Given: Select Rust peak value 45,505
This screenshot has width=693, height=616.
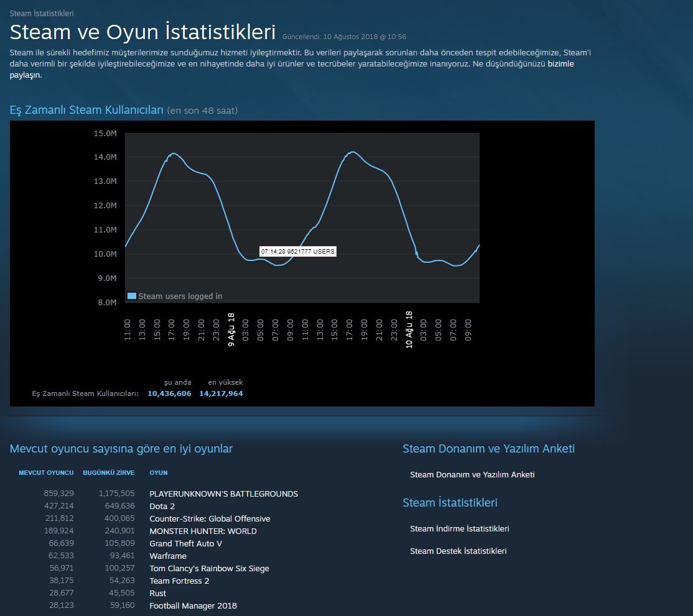Looking at the screenshot, I should [122, 592].
